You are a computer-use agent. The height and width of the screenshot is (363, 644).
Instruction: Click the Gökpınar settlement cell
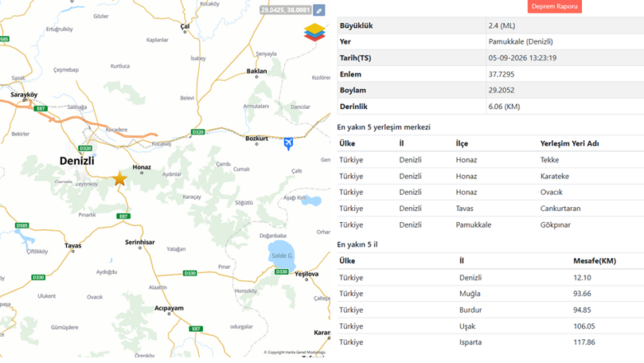556,224
